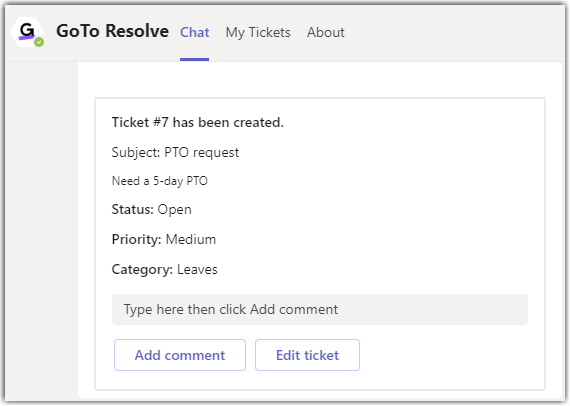
Task: Click the GoTo Resolve hexagon logo icon
Action: click(x=27, y=32)
